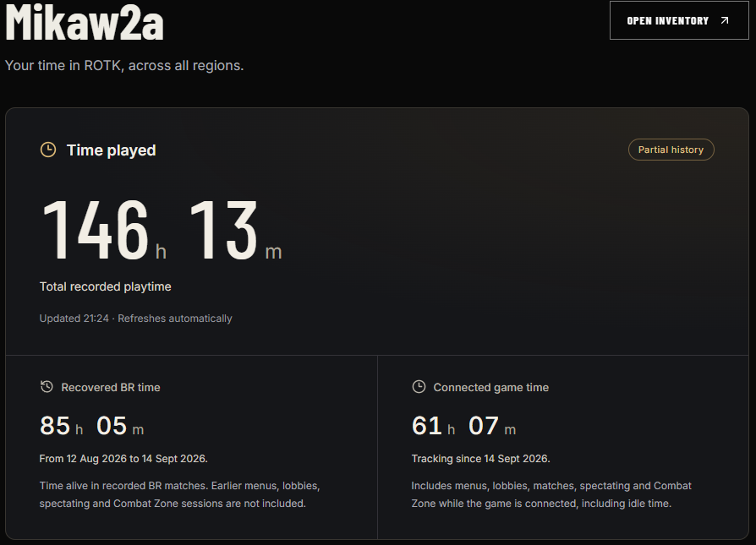The image size is (756, 545).
Task: Click the Recovered BR time label
Action: [111, 388]
